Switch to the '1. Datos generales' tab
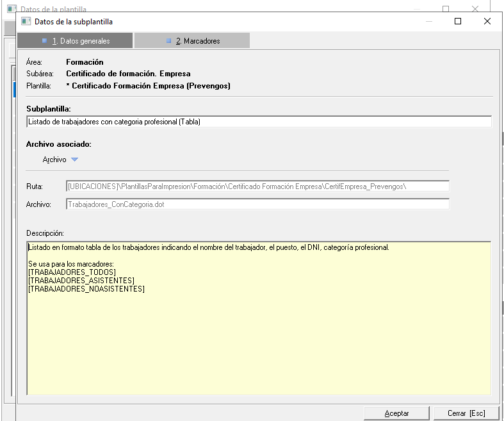This screenshot has height=421, width=504. click(76, 41)
